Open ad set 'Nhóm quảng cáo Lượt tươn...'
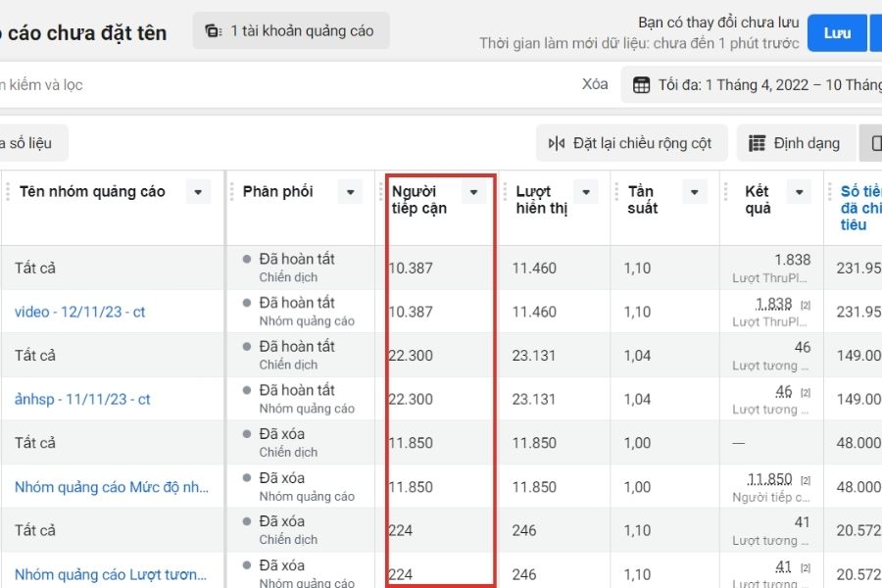Image resolution: width=882 pixels, height=588 pixels. click(x=110, y=574)
